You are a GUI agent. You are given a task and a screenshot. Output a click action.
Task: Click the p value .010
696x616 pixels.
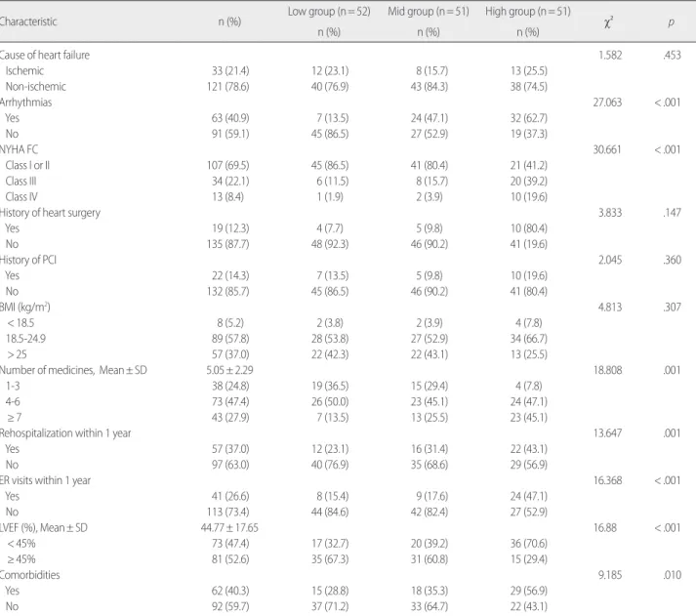(x=672, y=575)
